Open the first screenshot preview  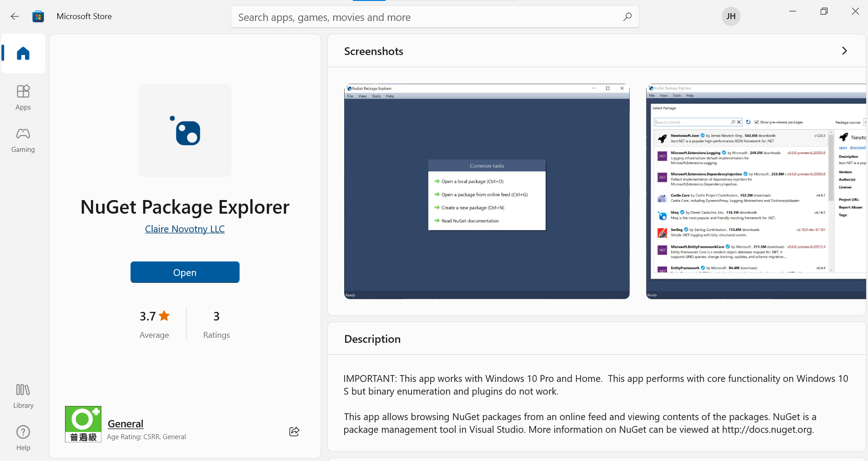tap(486, 191)
